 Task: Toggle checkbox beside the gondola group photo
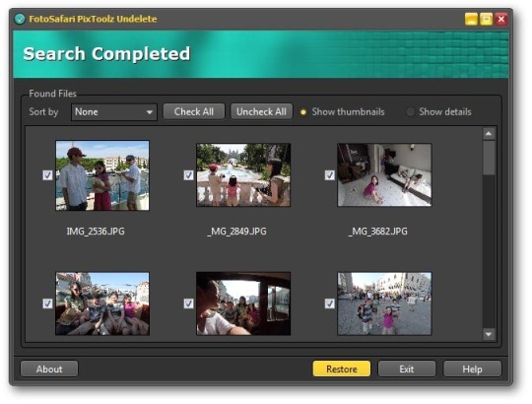coord(47,303)
